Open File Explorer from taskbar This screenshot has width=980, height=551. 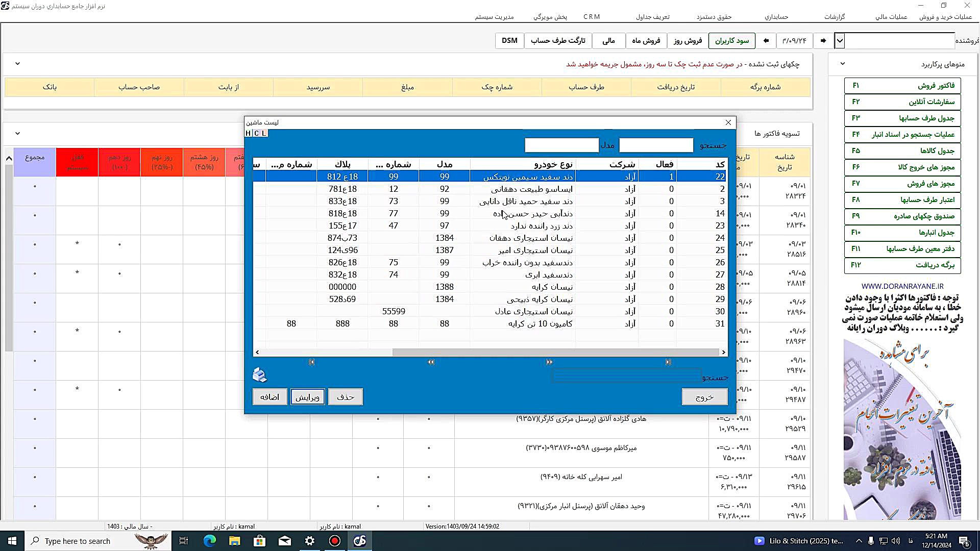point(234,541)
